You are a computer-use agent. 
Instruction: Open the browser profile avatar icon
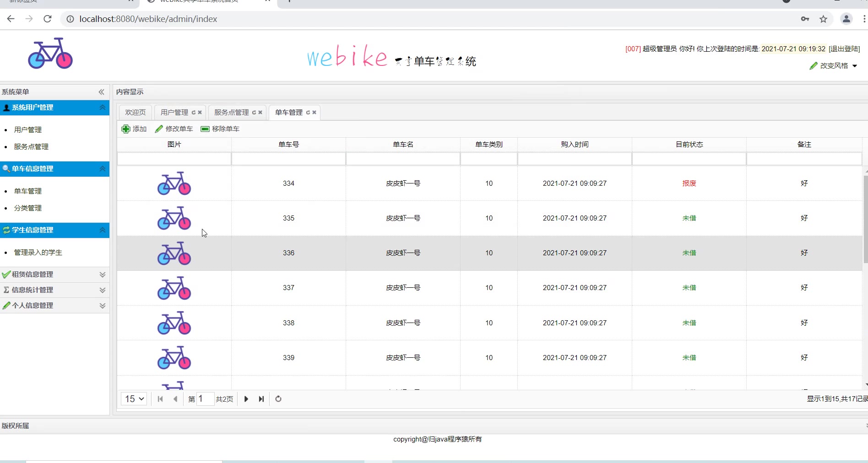[846, 19]
